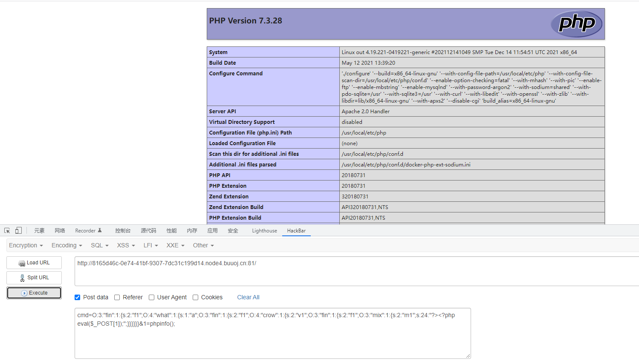The width and height of the screenshot is (639, 364).
Task: Click the Split URL button
Action: coord(34,278)
